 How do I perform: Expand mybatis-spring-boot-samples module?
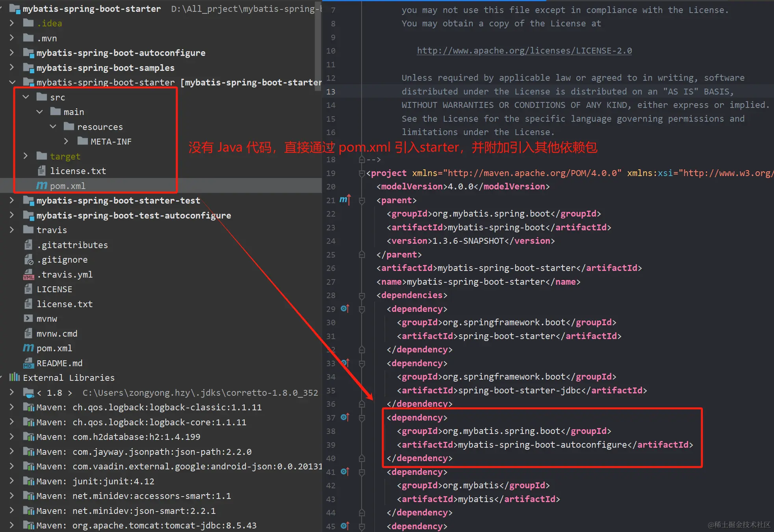(x=12, y=67)
